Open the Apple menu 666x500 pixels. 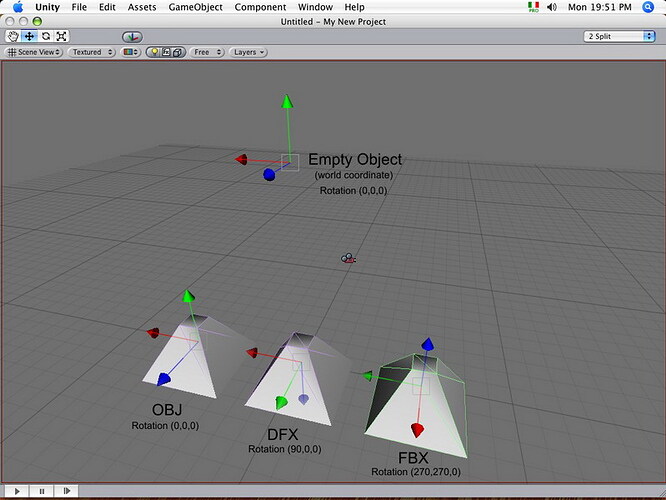pos(18,7)
